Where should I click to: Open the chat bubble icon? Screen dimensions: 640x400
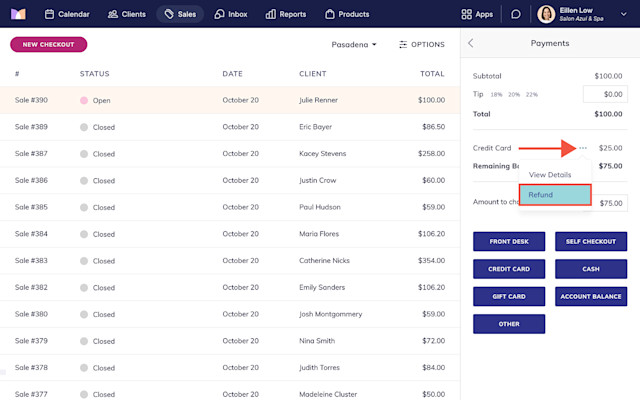tap(516, 14)
